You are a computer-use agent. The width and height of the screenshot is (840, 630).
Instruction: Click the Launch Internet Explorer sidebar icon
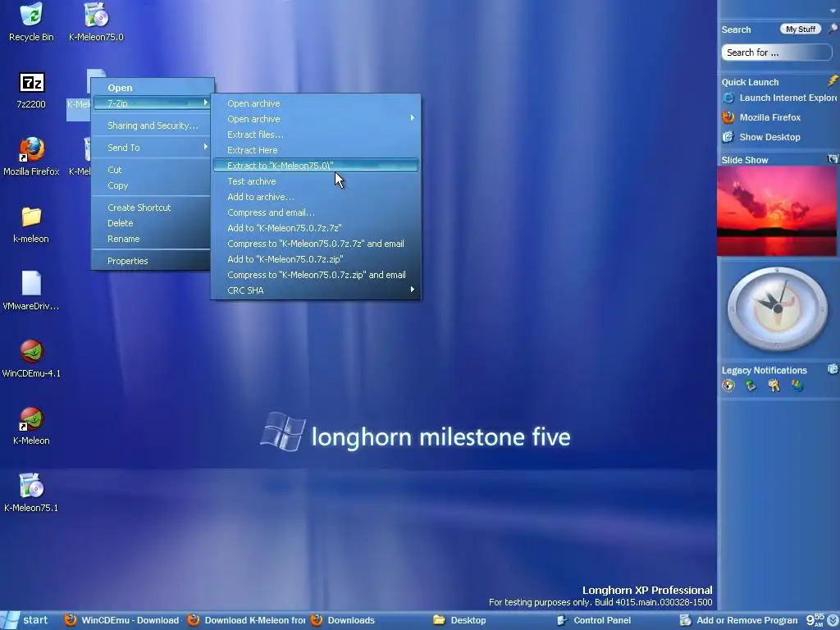pos(728,98)
